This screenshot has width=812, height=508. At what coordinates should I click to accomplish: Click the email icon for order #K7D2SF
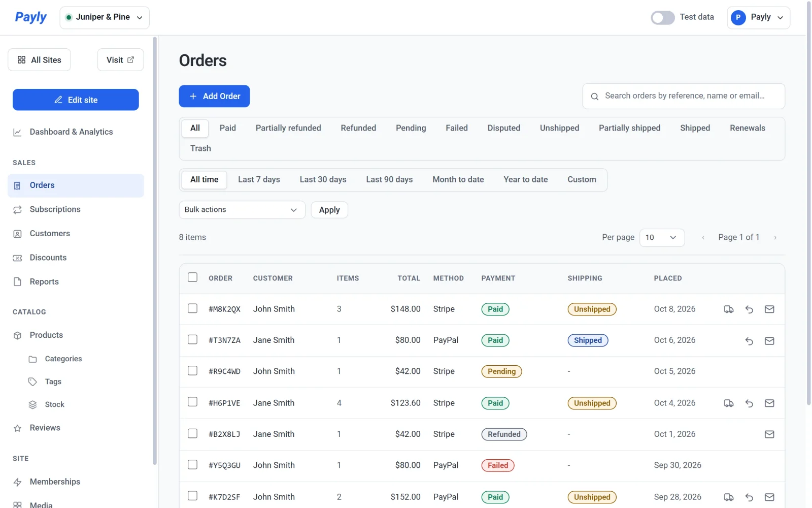(x=769, y=497)
